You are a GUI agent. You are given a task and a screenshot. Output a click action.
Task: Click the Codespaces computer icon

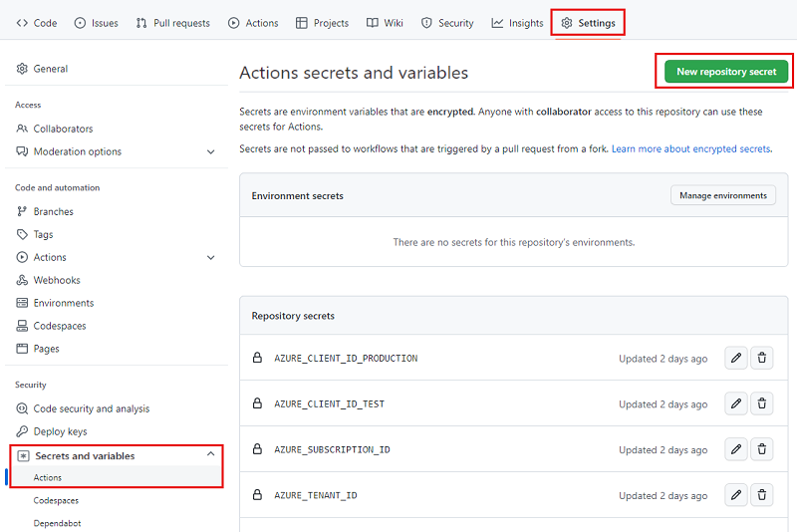coord(22,326)
